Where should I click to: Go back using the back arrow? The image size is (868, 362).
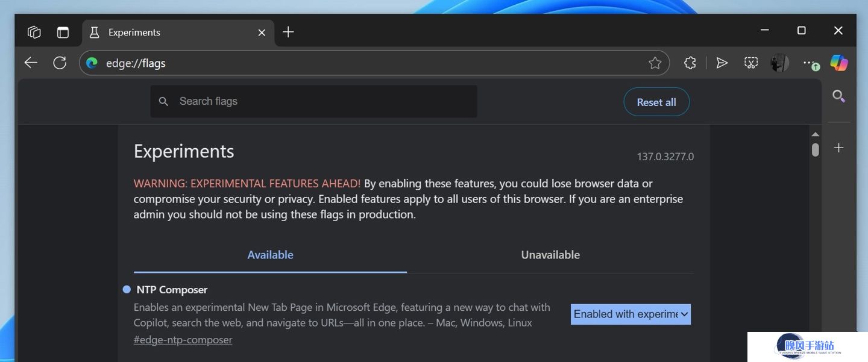coord(31,63)
